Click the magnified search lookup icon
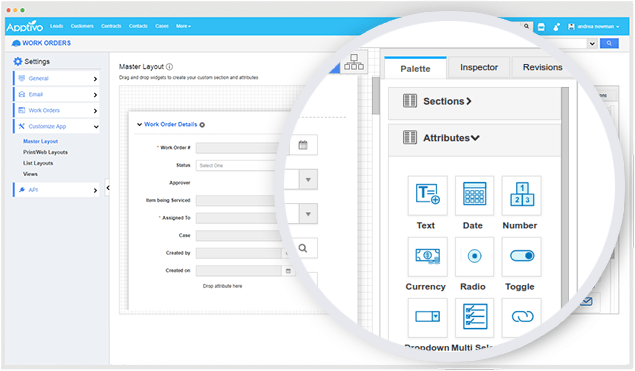The image size is (635, 371). tap(303, 248)
